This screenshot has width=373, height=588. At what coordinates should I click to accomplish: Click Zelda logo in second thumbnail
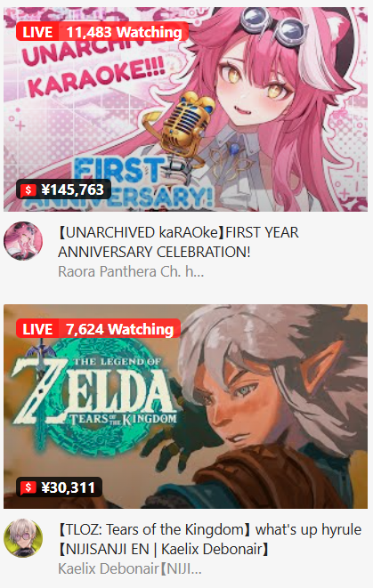click(x=94, y=392)
